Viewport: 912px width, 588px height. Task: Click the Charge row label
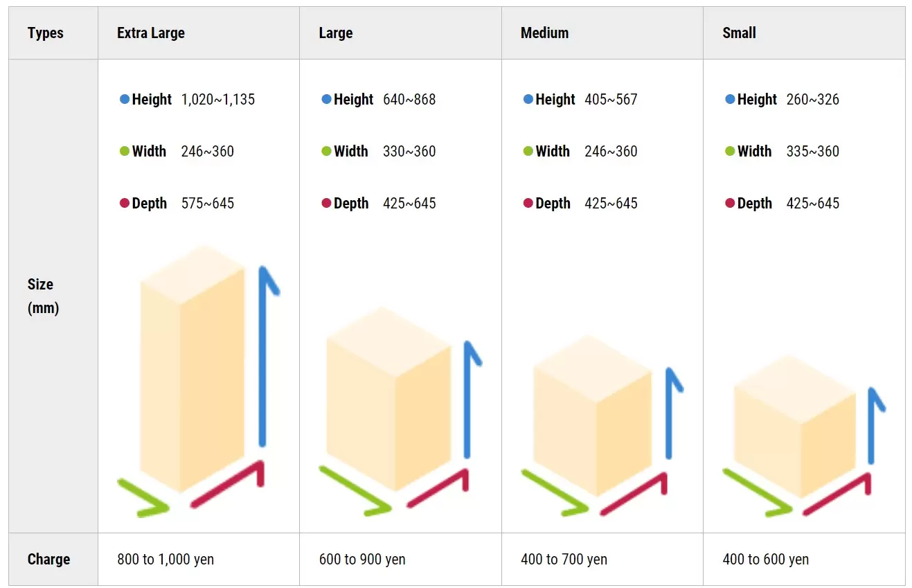(48, 560)
